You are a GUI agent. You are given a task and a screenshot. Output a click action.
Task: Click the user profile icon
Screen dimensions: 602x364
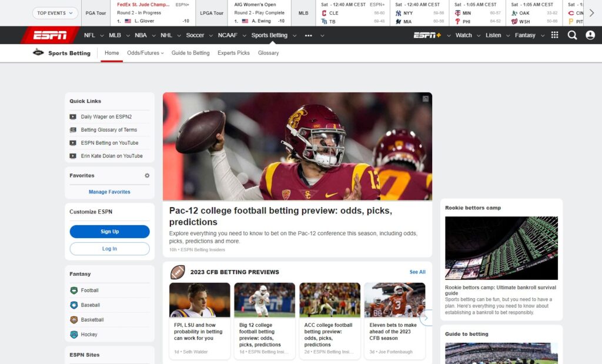pyautogui.click(x=590, y=35)
